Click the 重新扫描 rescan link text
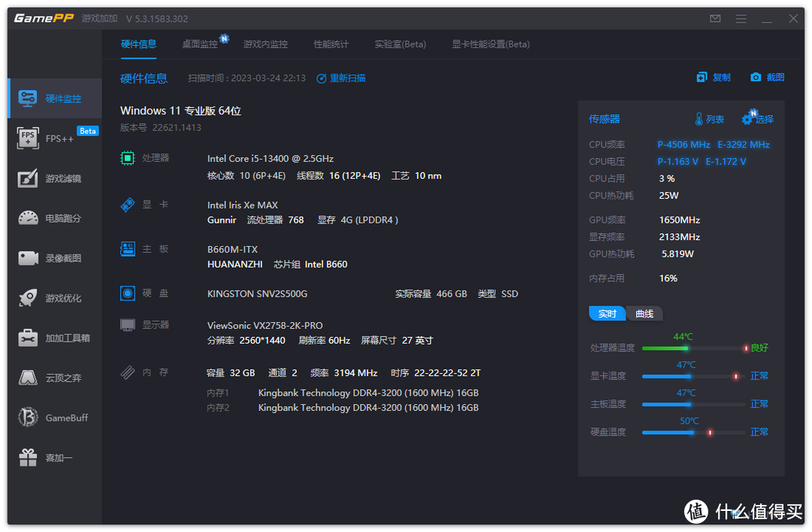Image resolution: width=812 pixels, height=532 pixels. 347,78
